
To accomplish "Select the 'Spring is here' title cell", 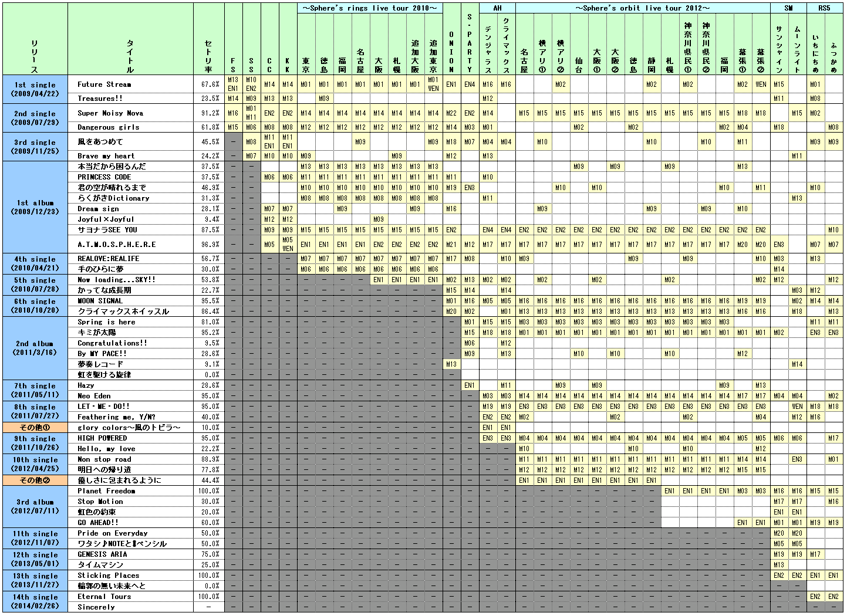I will pyautogui.click(x=130, y=322).
